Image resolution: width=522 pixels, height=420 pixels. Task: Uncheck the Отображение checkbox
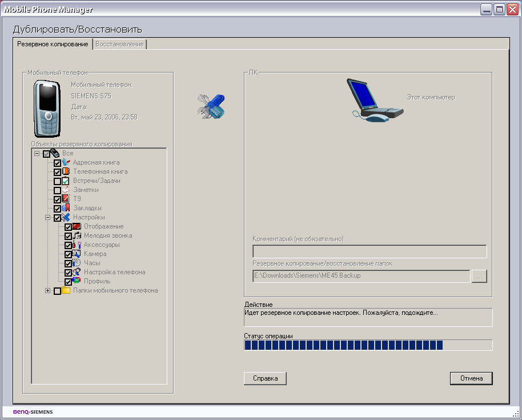point(68,227)
